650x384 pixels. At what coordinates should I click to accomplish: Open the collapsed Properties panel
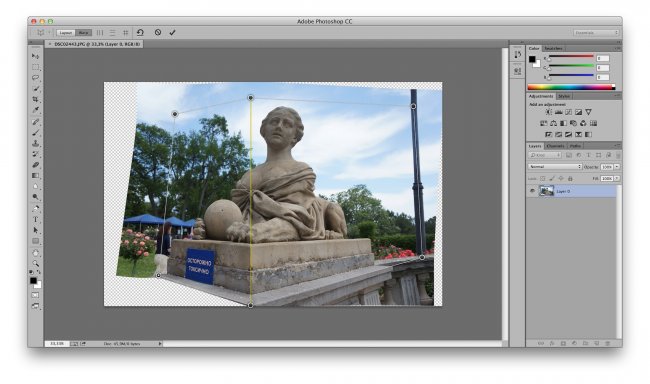point(517,71)
